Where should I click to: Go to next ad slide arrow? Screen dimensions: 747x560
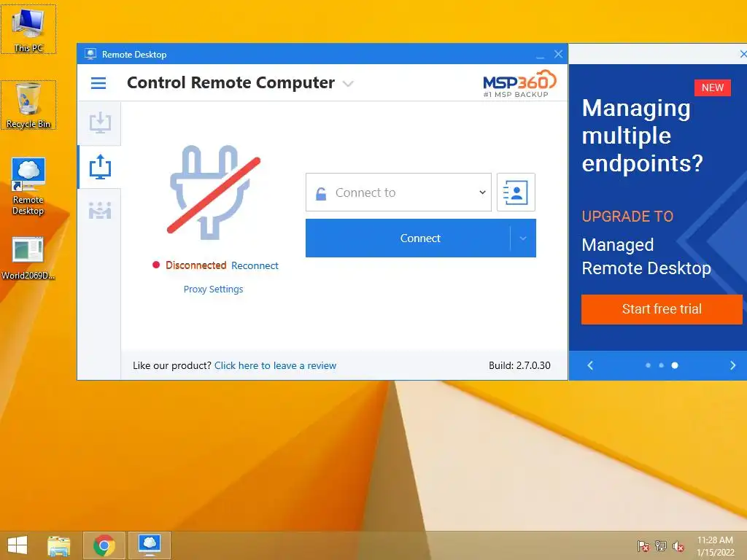[732, 365]
